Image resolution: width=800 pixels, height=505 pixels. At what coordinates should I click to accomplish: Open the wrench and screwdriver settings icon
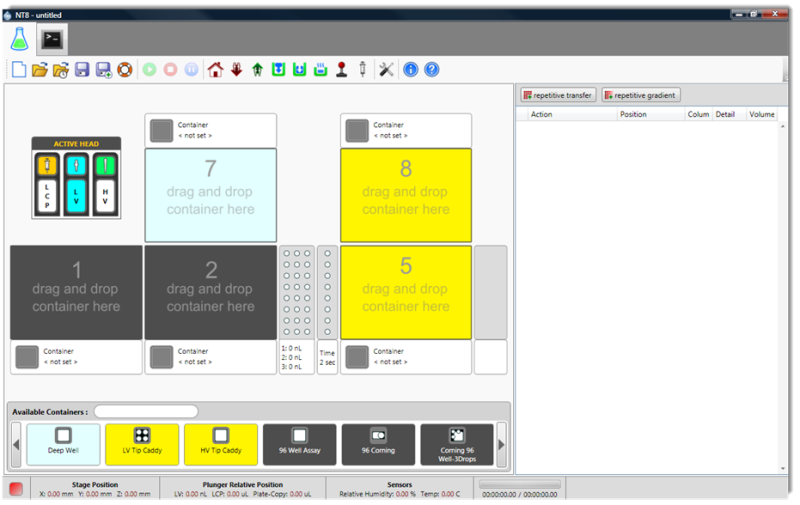[386, 70]
